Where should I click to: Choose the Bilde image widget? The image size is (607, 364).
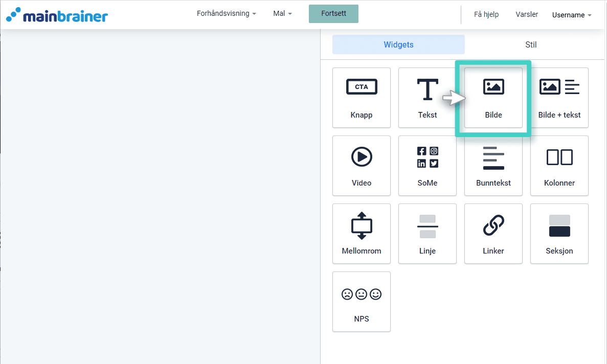click(493, 98)
